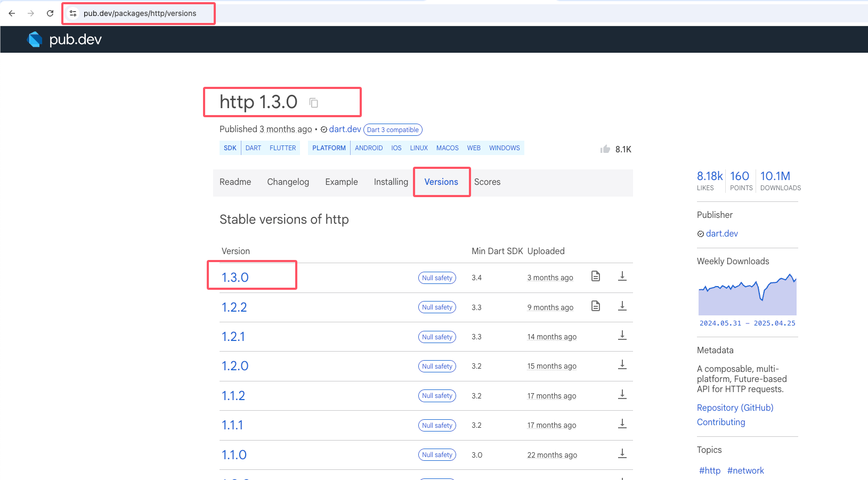Select the WINDOWS platform tag
Image resolution: width=868 pixels, height=480 pixels.
click(x=505, y=148)
